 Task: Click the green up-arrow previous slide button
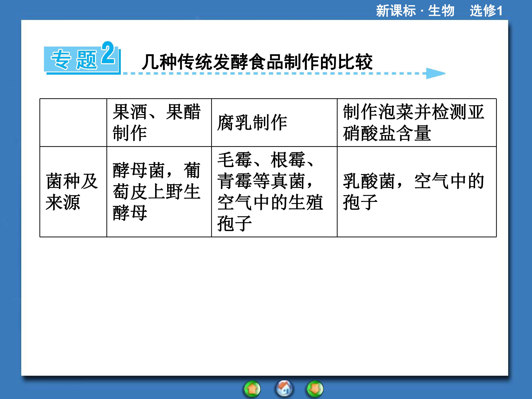[x=252, y=389]
